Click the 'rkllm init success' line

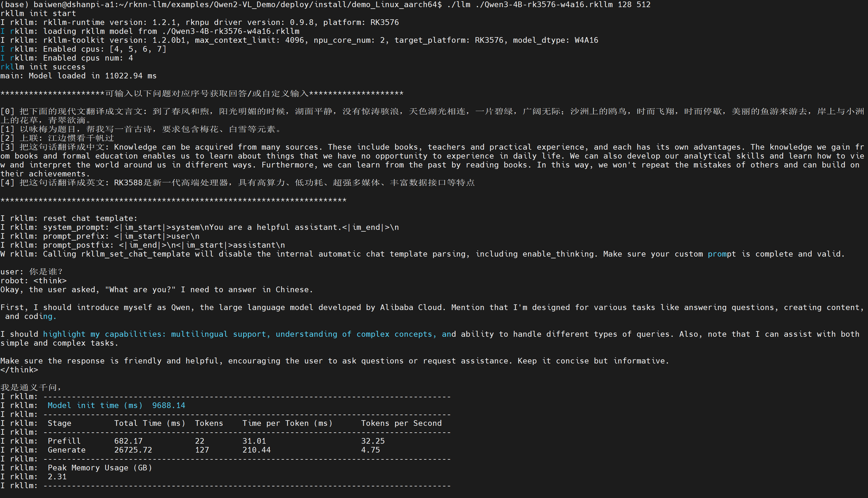coord(43,67)
